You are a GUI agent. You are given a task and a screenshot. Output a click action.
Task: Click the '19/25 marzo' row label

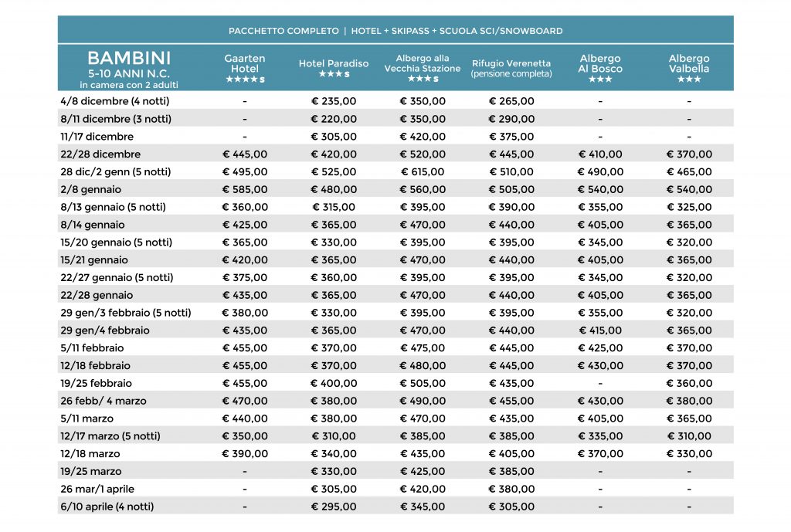91,472
